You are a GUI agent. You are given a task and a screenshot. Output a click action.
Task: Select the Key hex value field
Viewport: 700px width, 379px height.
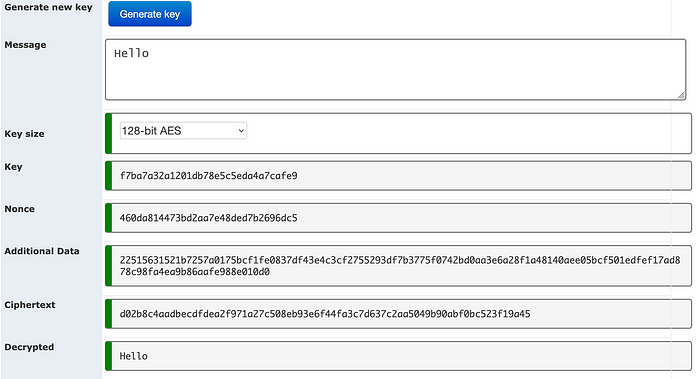(x=401, y=175)
